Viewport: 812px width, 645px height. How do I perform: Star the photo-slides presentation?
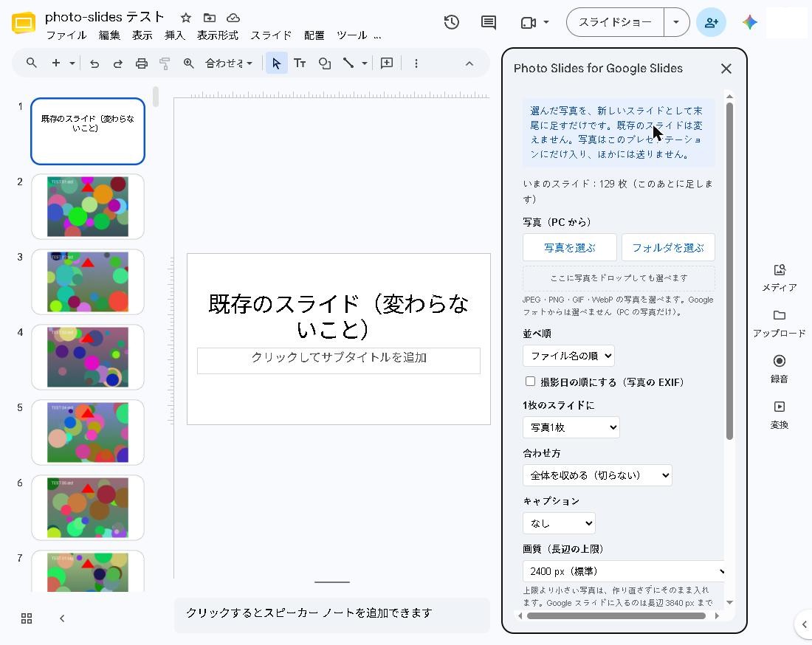tap(186, 18)
